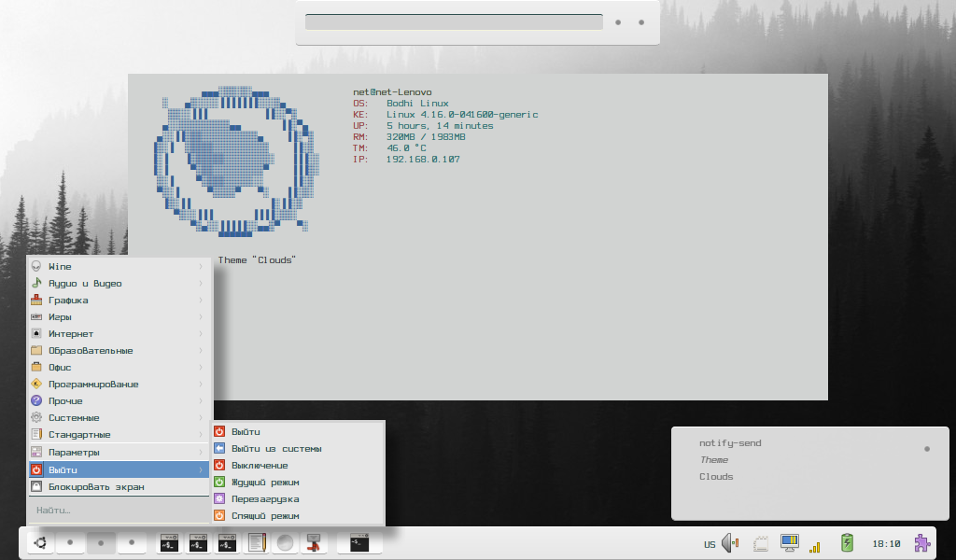Click the long entry bar in top widget
This screenshot has width=956, height=560.
click(455, 22)
